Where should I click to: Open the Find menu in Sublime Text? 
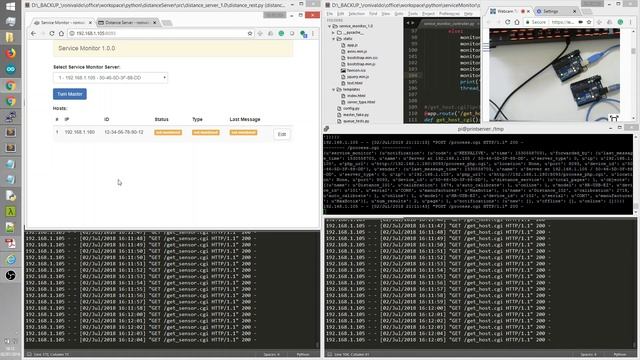(x=373, y=14)
